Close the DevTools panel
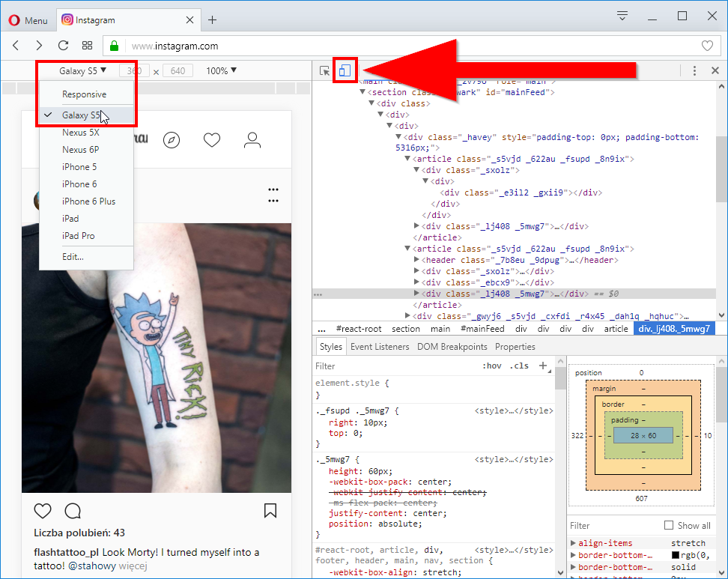 [715, 70]
